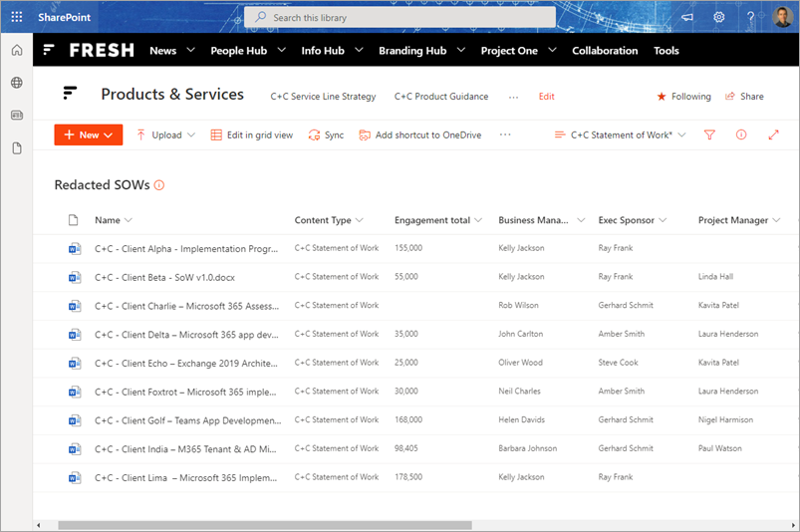Go to the Home icon in sidebar

[x=17, y=50]
